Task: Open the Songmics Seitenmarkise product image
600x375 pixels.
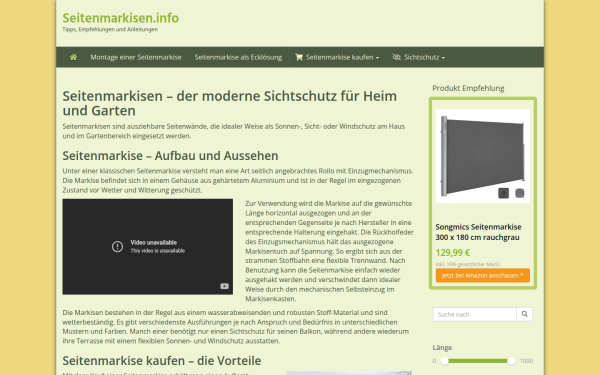Action: tap(483, 156)
